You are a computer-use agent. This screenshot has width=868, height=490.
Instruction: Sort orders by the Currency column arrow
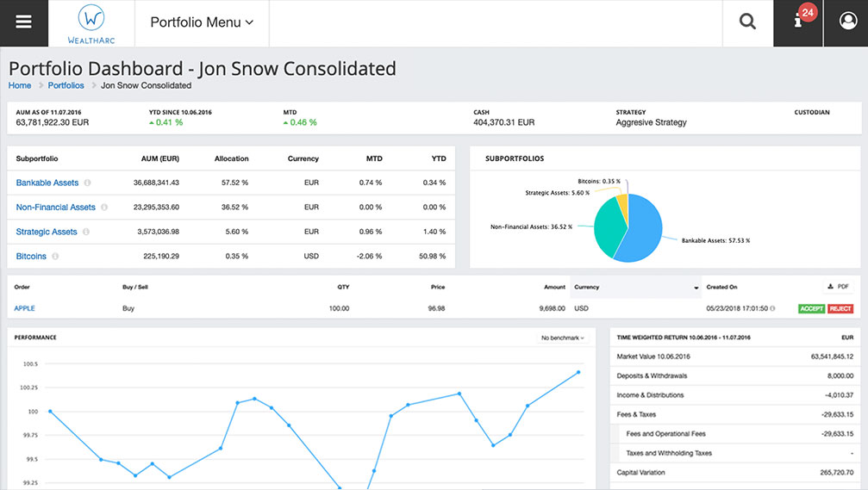tap(696, 288)
